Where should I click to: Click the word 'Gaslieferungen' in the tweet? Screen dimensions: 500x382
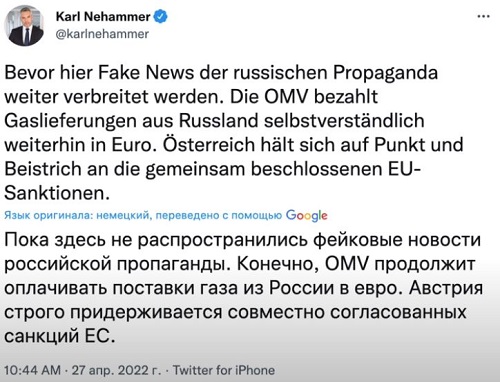point(70,121)
